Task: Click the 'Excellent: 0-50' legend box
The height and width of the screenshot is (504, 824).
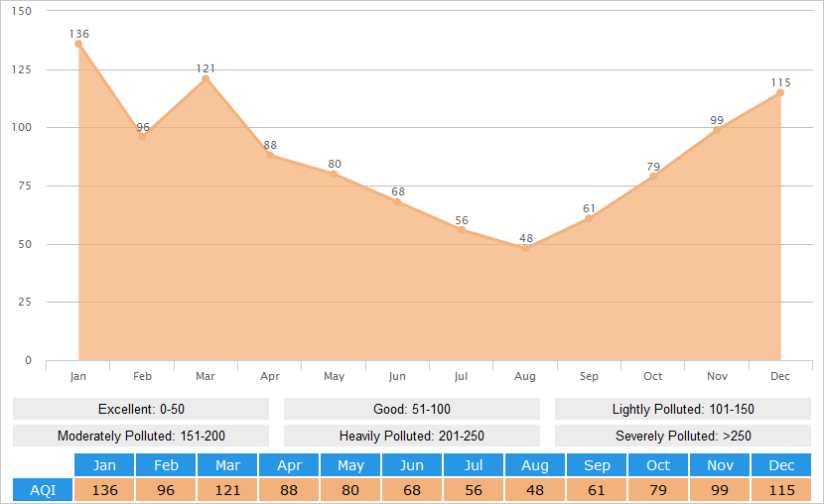Action: (141, 409)
